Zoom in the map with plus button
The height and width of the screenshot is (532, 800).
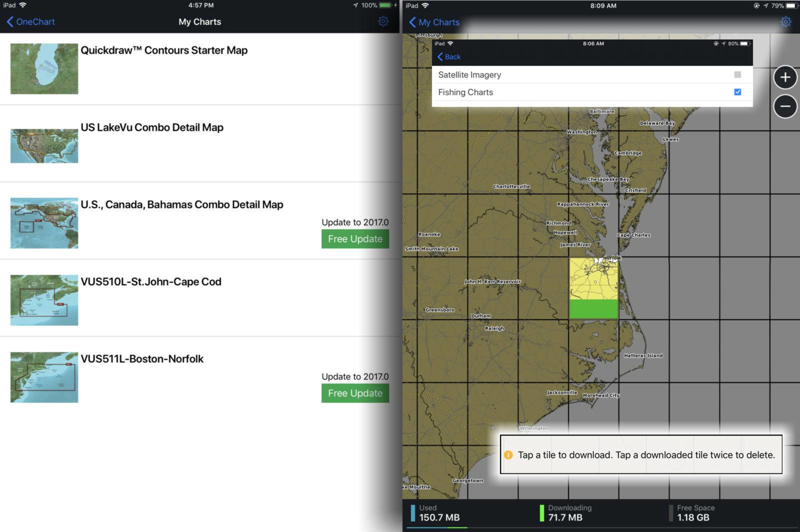785,77
